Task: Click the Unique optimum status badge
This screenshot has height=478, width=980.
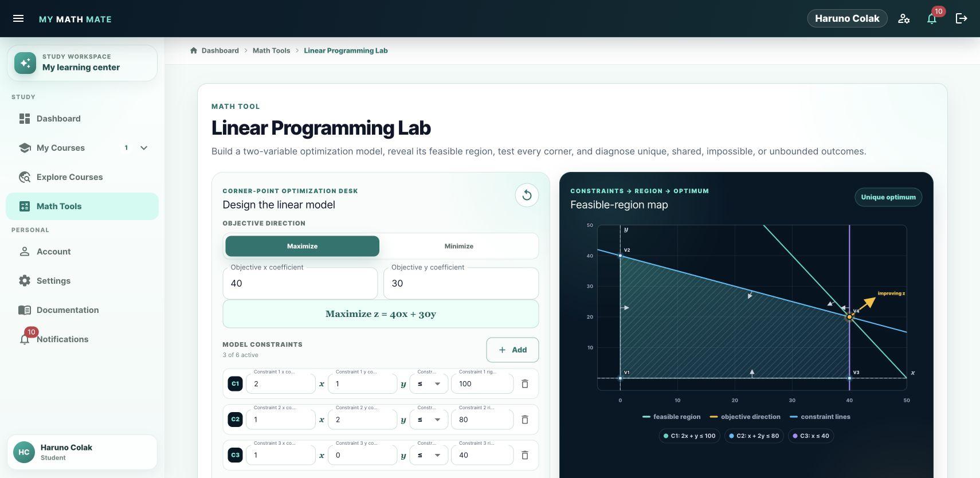Action: point(888,197)
